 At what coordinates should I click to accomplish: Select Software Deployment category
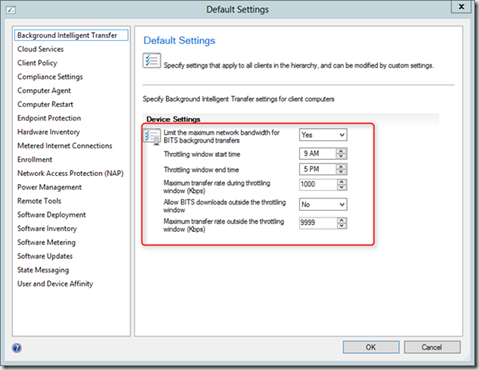pos(51,215)
